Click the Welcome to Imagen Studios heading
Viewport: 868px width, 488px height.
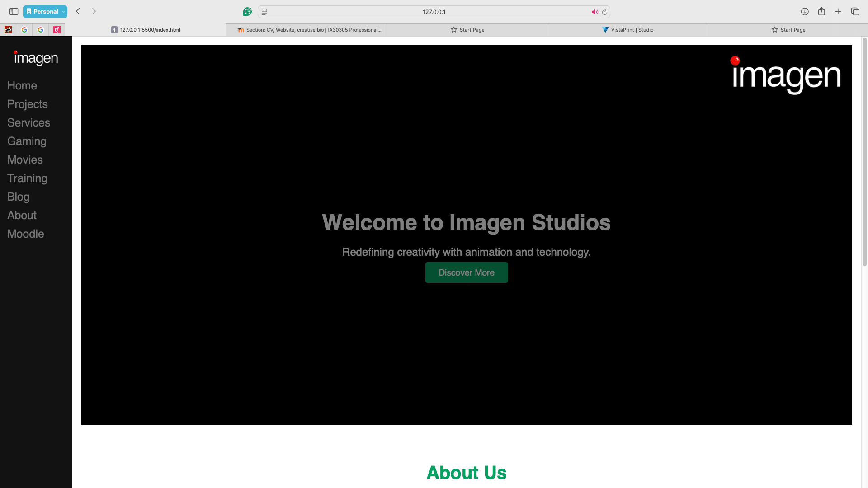tap(466, 222)
